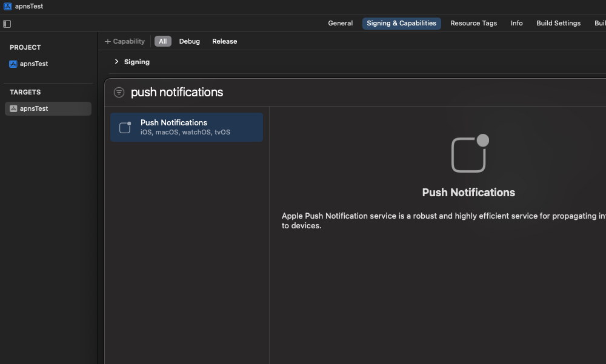Click the + Capability button
The width and height of the screenshot is (606, 364).
124,41
